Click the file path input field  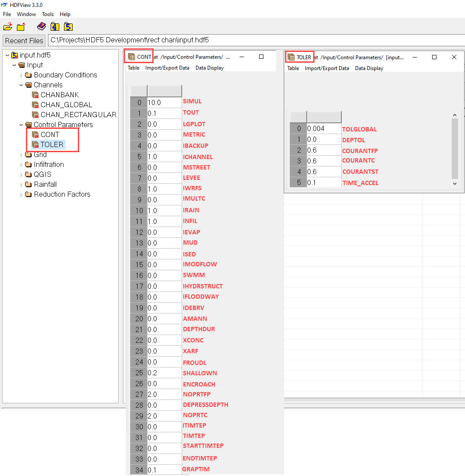tap(255, 40)
